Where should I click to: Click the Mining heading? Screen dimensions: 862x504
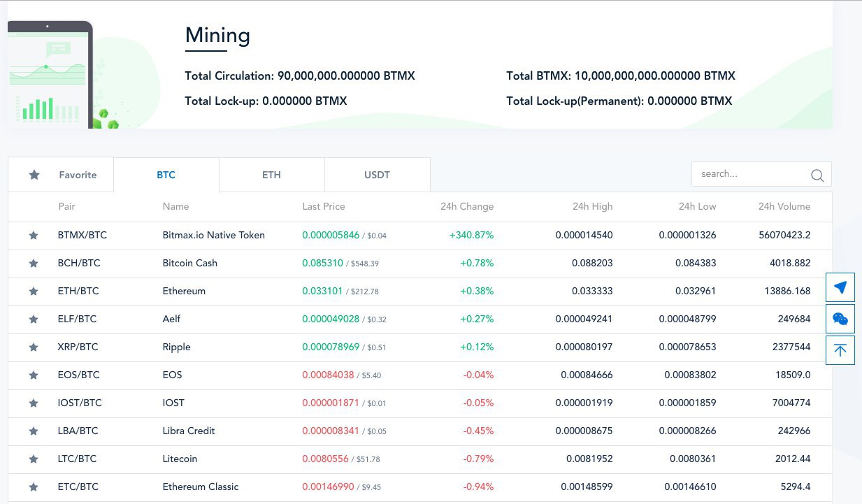pos(217,35)
